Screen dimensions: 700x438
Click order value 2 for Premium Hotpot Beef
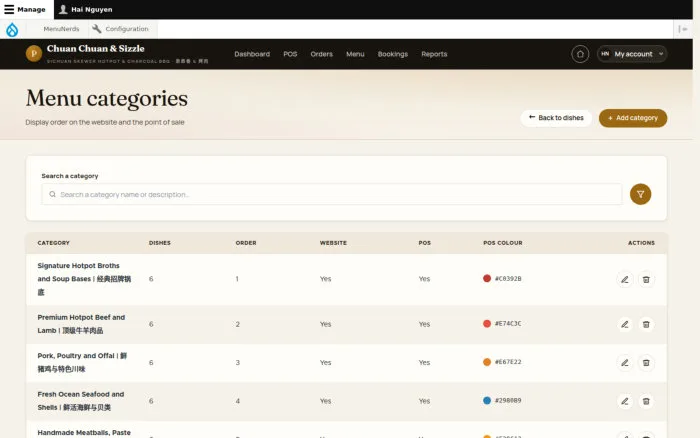tap(238, 324)
